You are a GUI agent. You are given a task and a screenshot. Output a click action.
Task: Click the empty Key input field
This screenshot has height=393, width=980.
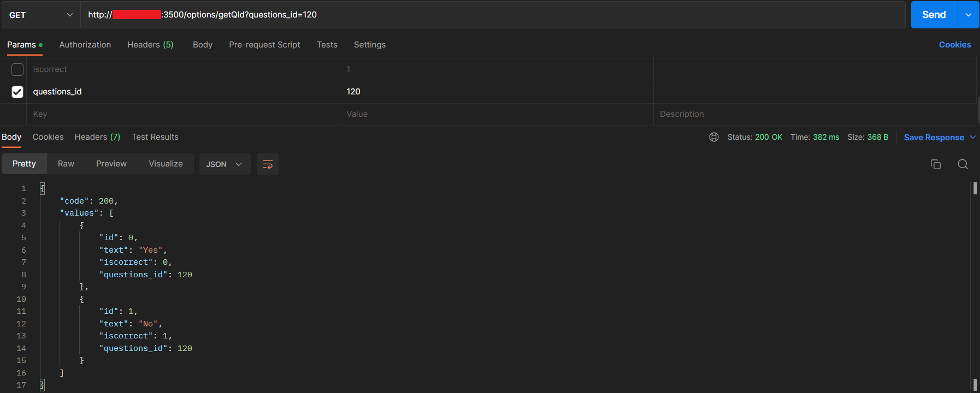pos(183,114)
